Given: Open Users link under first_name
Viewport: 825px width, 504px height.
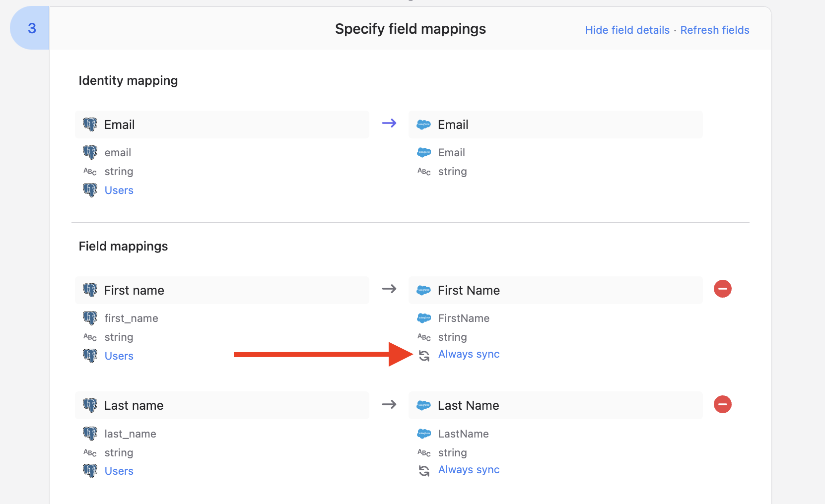Looking at the screenshot, I should 119,356.
